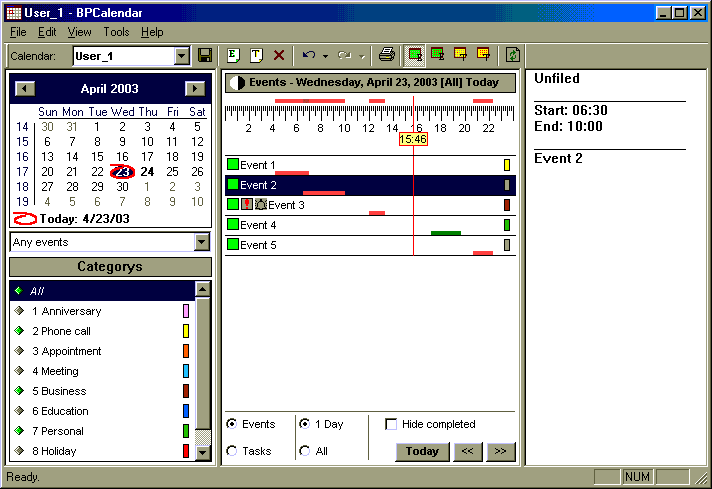Open the Help menu
The height and width of the screenshot is (489, 712).
click(x=152, y=32)
